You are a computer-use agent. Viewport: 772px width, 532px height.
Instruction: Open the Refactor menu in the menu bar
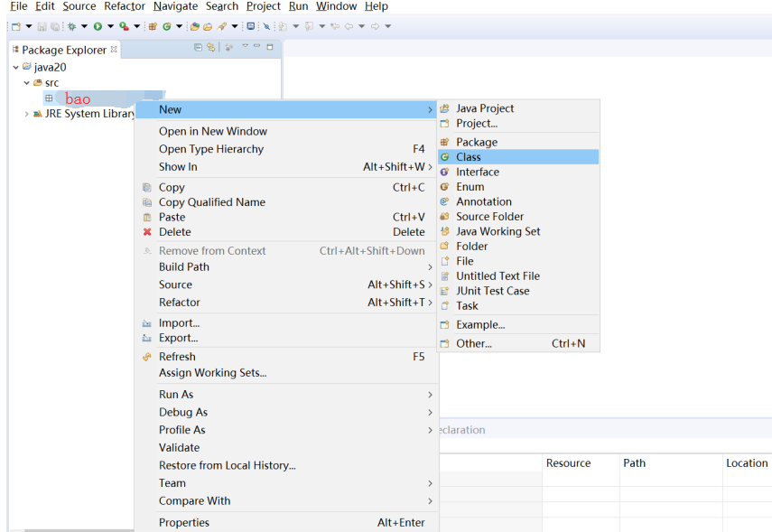[x=125, y=6]
